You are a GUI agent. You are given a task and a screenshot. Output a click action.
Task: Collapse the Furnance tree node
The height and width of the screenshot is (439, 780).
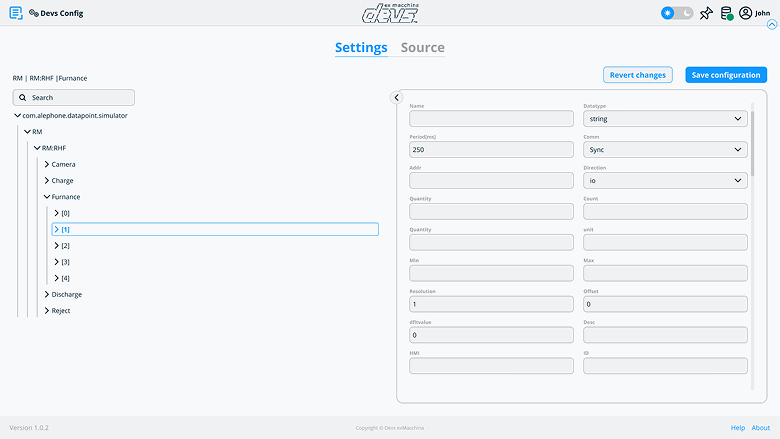click(x=47, y=197)
